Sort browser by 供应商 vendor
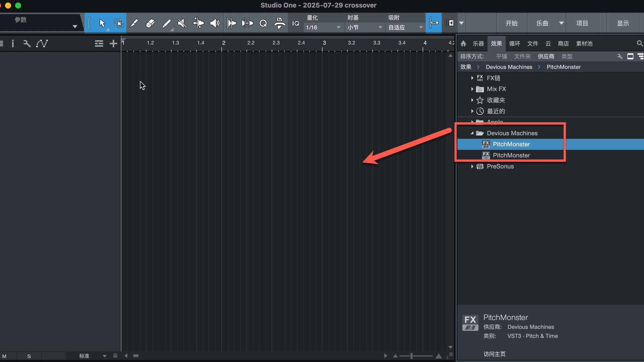Screen dimensions: 644x362 click(x=546, y=56)
